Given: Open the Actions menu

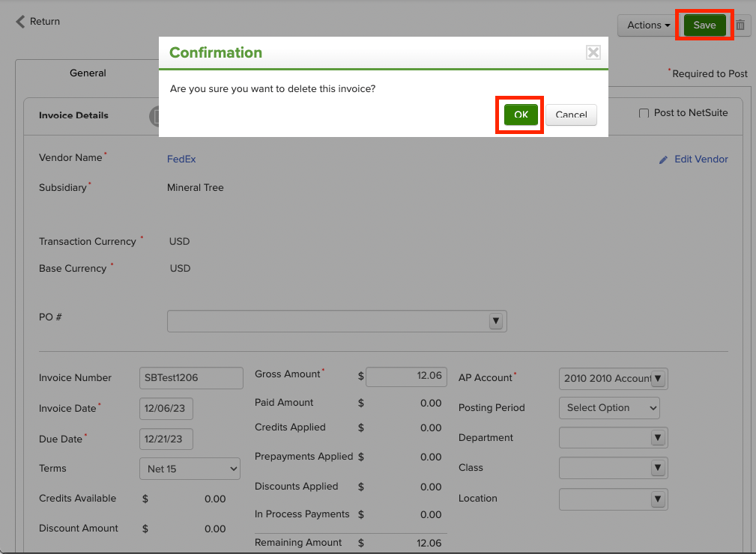Looking at the screenshot, I should tap(646, 25).
